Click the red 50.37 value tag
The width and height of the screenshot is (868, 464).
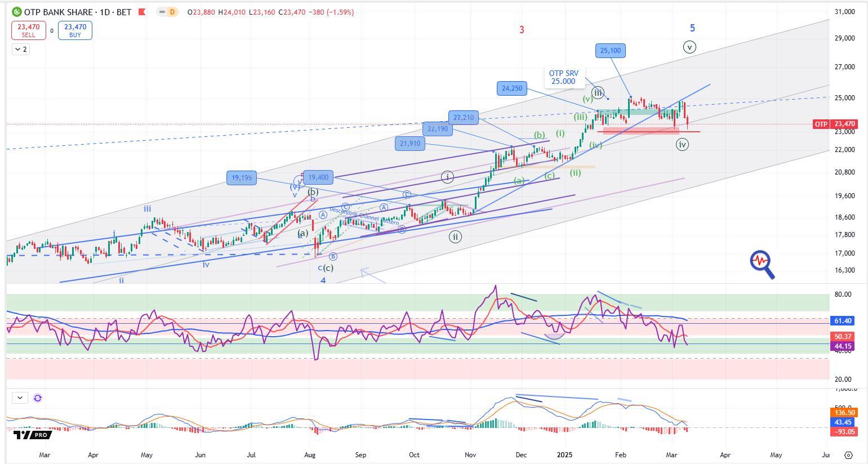click(x=843, y=336)
